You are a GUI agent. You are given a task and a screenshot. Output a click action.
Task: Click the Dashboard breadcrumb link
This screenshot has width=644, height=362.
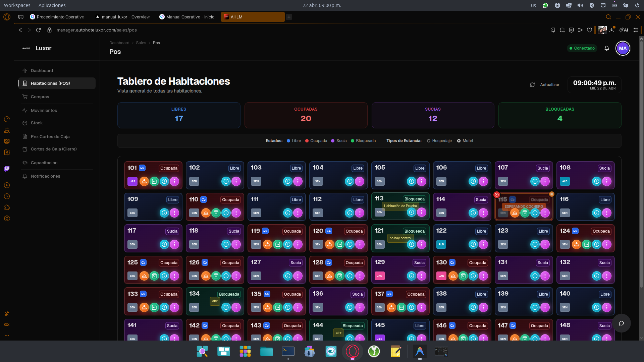click(x=119, y=43)
